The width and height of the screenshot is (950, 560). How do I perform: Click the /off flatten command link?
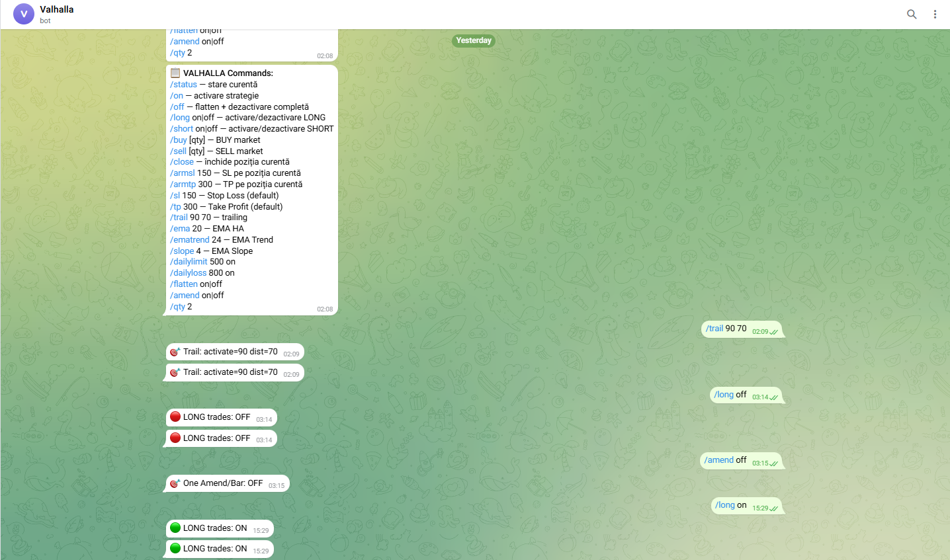pos(177,107)
